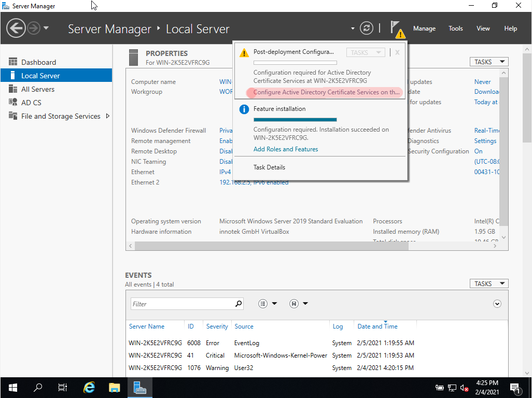Viewport: 532px width, 398px height.
Task: Close the notification with the X
Action: 397,52
